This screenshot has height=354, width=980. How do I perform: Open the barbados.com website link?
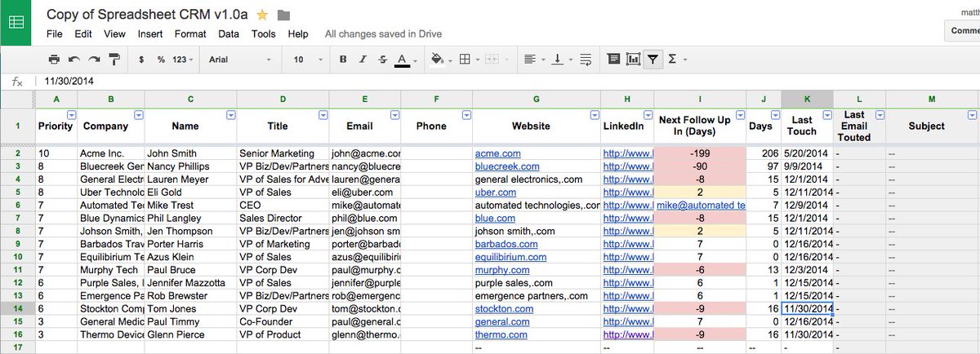[506, 244]
